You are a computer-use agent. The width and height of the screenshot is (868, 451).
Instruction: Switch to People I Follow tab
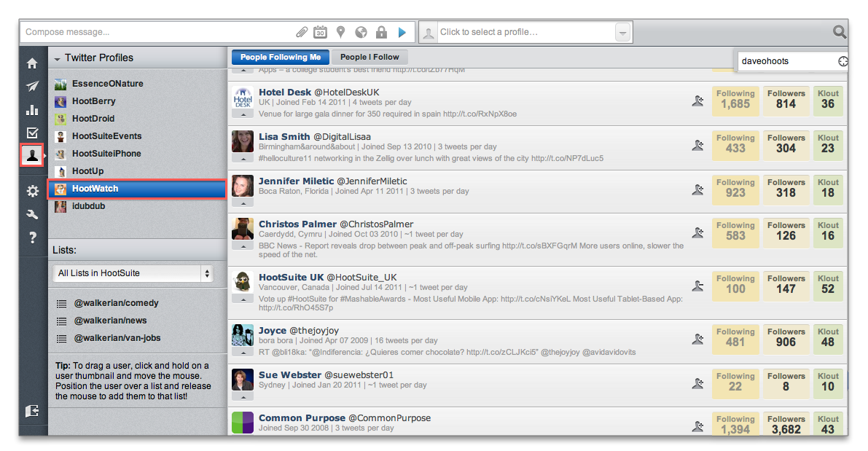(x=370, y=57)
